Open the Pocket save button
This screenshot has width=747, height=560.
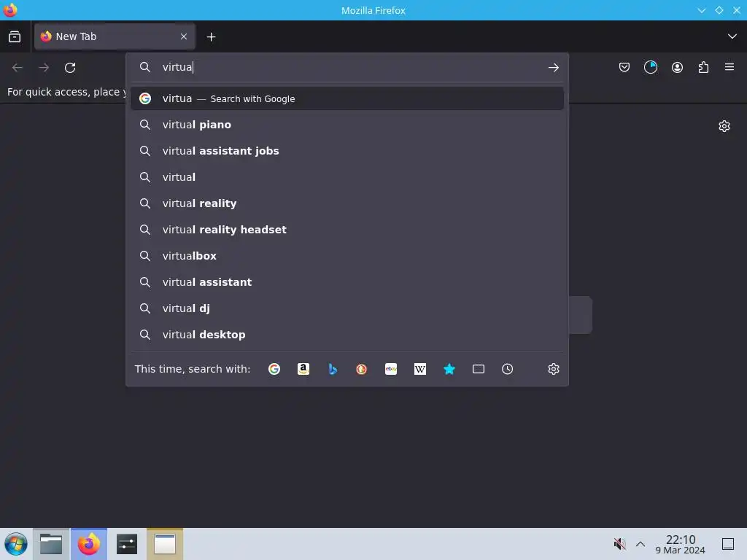click(x=624, y=67)
